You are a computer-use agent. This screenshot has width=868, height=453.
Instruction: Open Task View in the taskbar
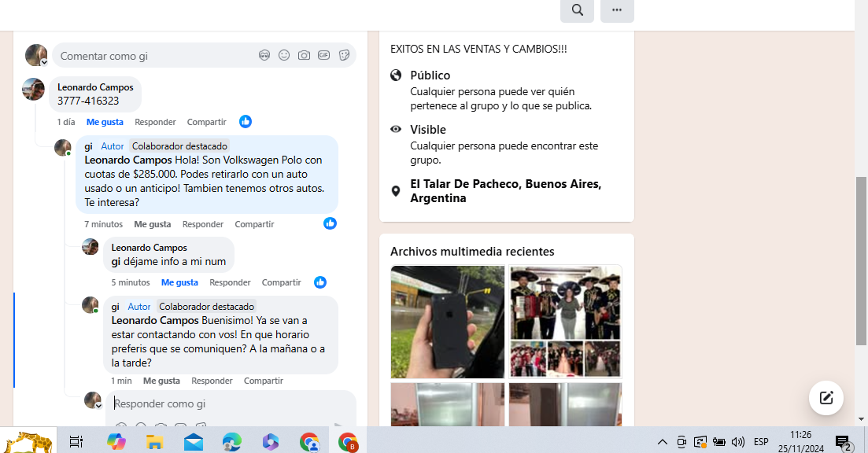point(76,441)
